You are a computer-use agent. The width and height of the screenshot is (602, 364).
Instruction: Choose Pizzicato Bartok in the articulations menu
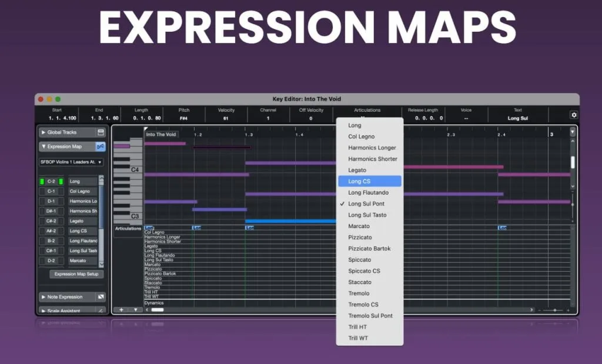369,248
